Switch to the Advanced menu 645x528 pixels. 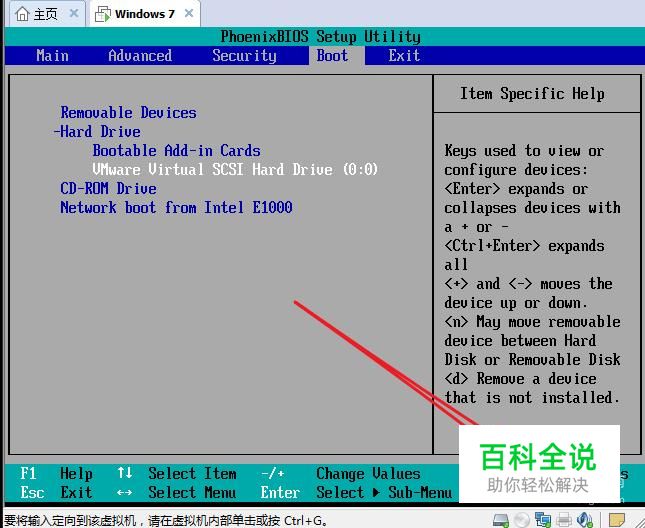[140, 56]
